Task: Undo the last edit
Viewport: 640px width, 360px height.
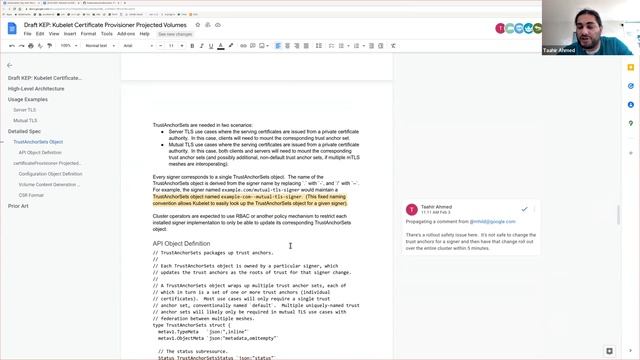Action: [x=12, y=46]
